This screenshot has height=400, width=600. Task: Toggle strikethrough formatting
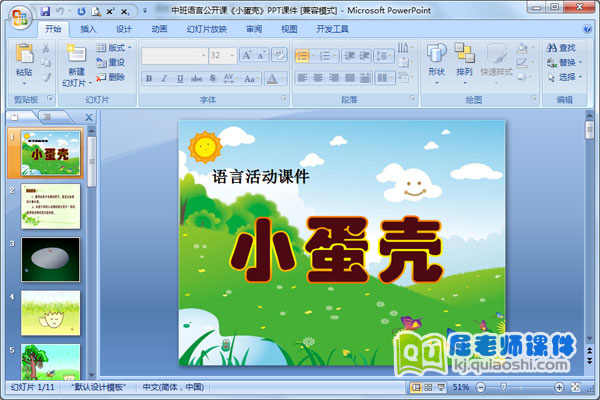coord(196,78)
